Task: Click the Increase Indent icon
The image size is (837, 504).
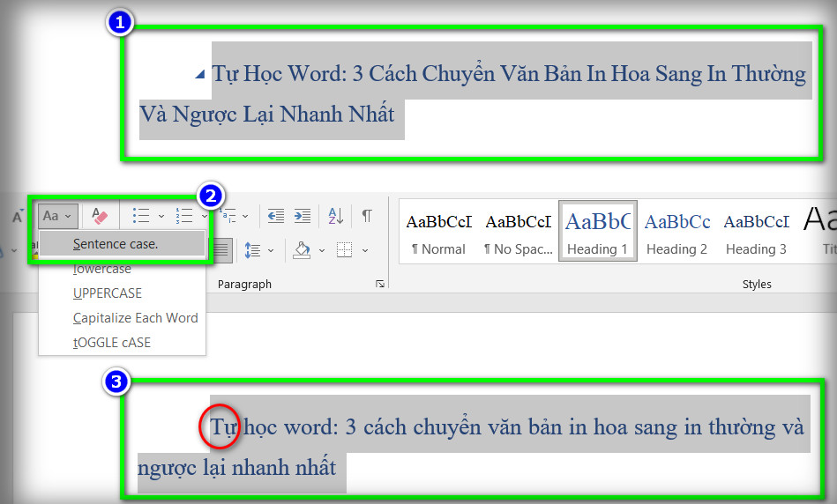Action: click(x=303, y=216)
